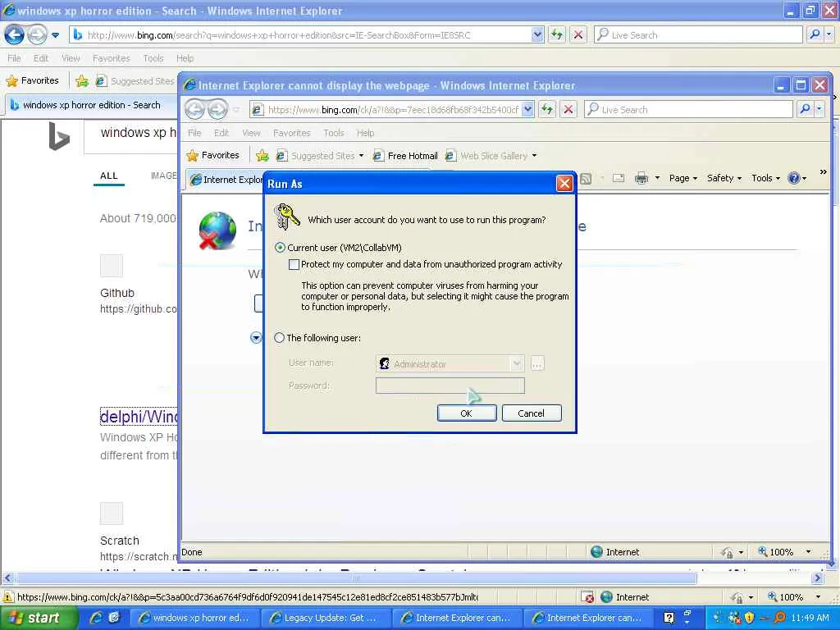Open the delphi/Win search result link
Screen dimensions: 840x630
point(139,416)
